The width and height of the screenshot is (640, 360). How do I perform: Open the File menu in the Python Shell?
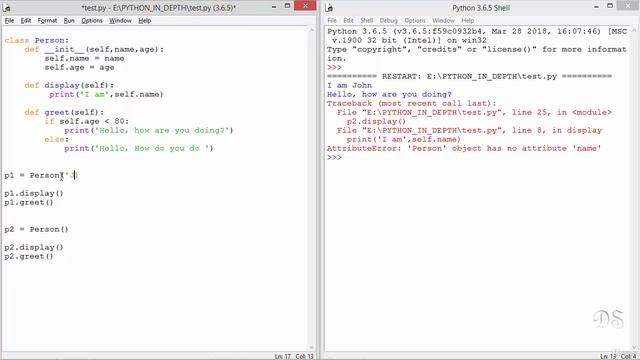pos(332,20)
